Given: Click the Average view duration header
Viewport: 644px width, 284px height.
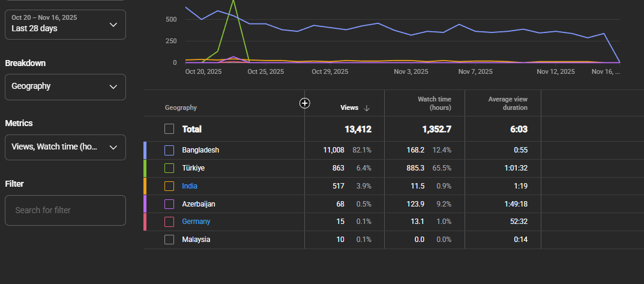Looking at the screenshot, I should pos(508,103).
